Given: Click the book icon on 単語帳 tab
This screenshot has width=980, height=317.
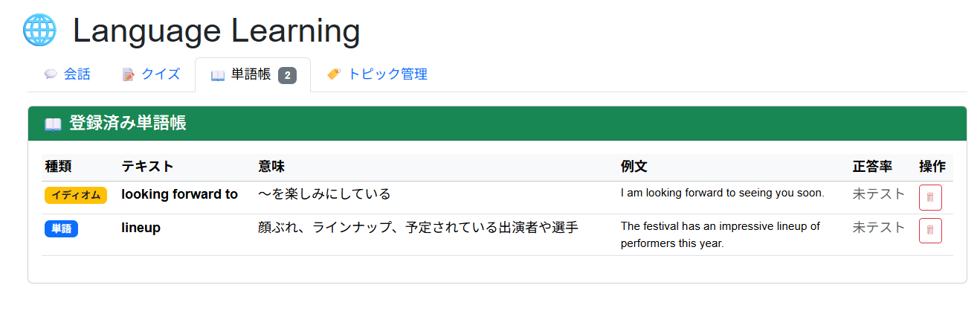Looking at the screenshot, I should click(218, 75).
